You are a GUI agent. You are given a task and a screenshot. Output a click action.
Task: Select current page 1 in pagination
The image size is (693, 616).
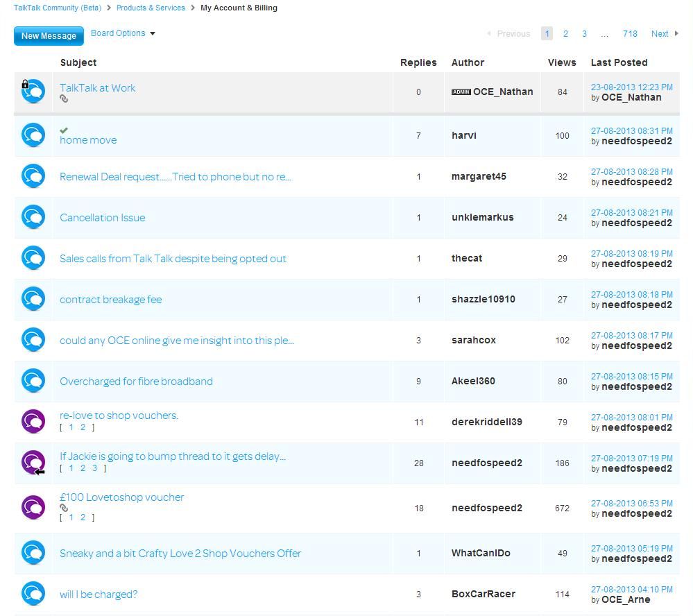(x=547, y=33)
